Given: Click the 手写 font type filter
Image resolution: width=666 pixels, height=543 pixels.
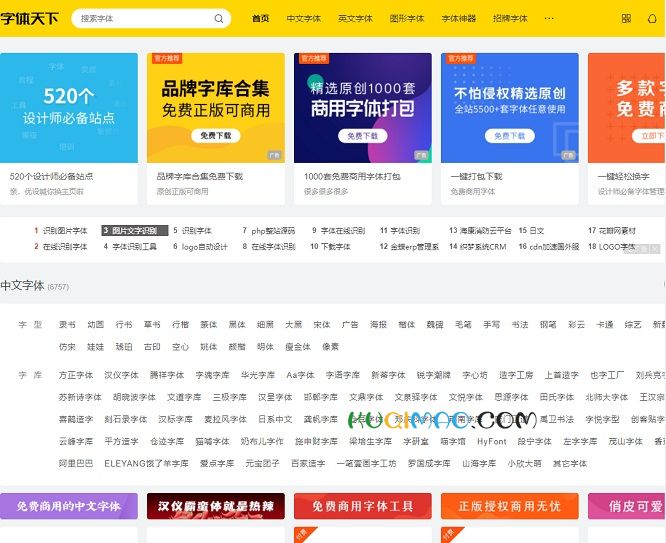Looking at the screenshot, I should point(491,325).
